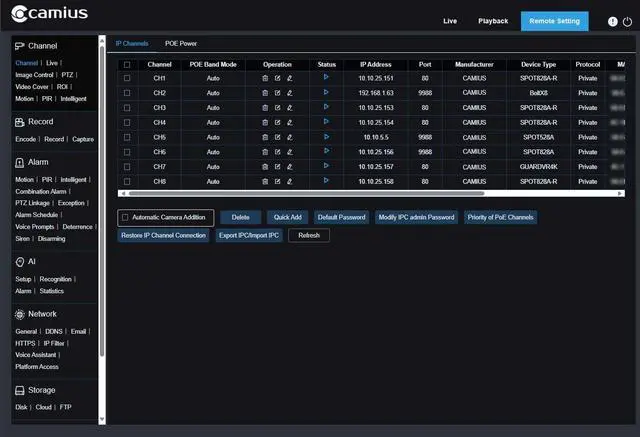
Task: Select all channels with header checkbox
Action: [x=127, y=64]
